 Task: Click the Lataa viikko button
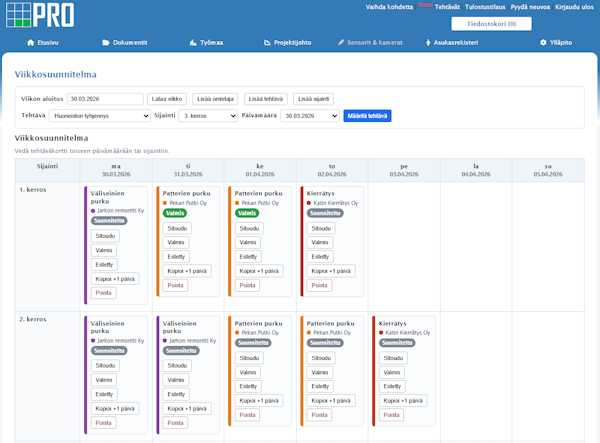[167, 99]
